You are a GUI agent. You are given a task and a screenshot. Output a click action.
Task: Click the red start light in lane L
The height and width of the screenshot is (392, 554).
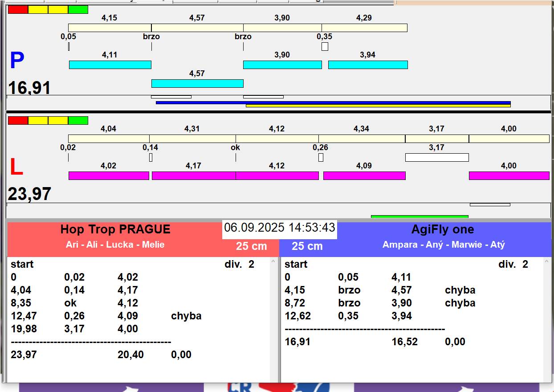pos(18,120)
